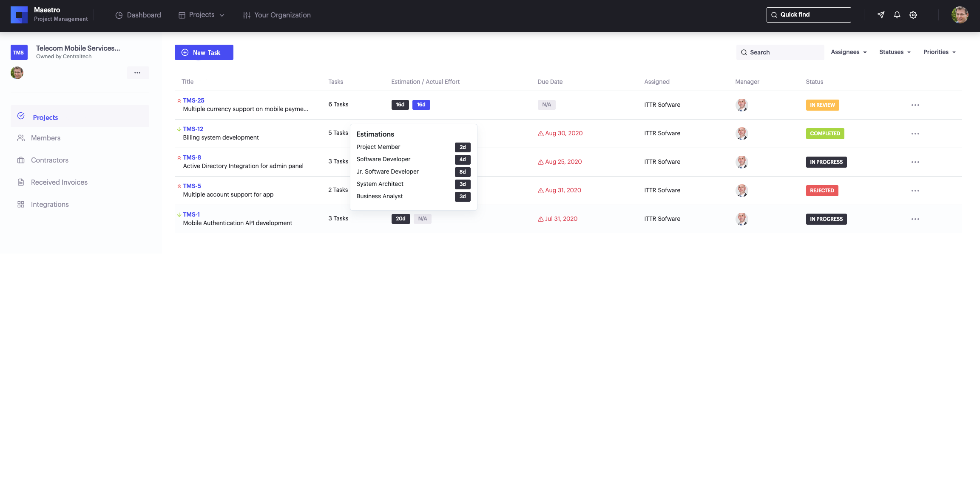
Task: Expand the Assignees filter dropdown
Action: pos(849,52)
